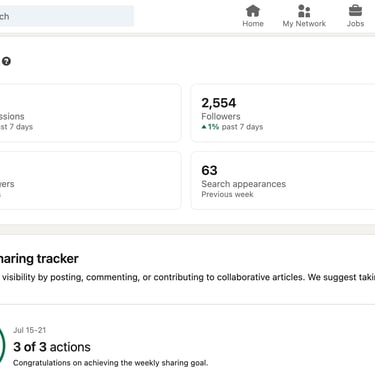Image resolution: width=375 pixels, height=385 pixels.
Task: Click the Previous week label
Action: click(x=227, y=194)
